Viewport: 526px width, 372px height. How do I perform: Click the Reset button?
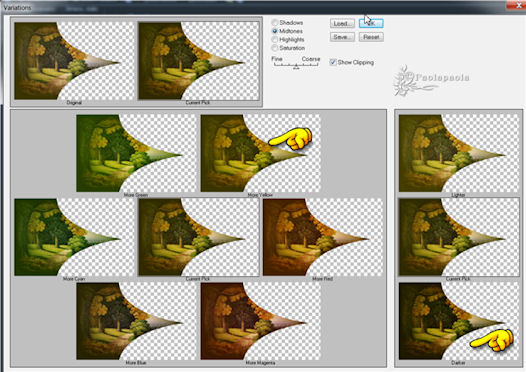[371, 37]
